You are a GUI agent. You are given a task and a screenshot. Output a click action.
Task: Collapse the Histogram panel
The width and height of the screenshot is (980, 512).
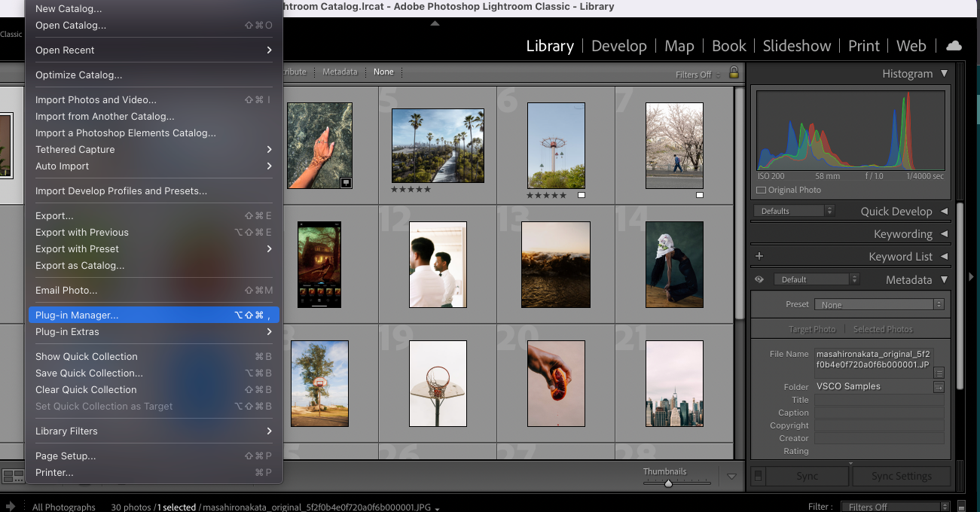[944, 74]
